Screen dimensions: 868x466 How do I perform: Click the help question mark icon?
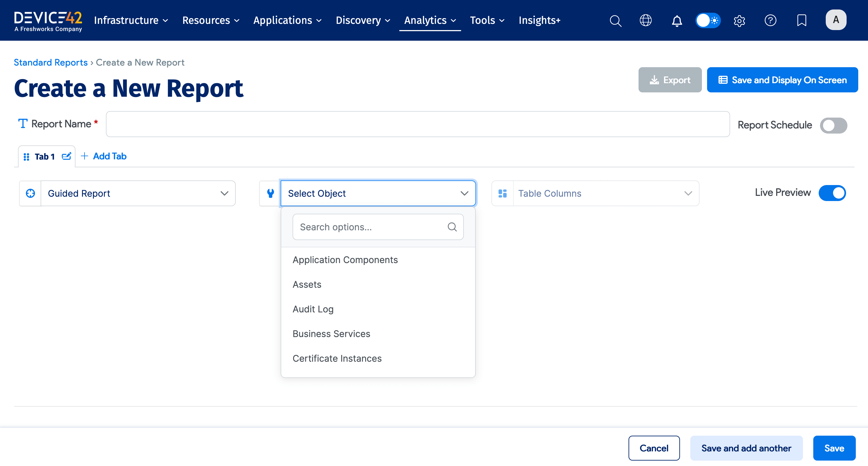[770, 21]
